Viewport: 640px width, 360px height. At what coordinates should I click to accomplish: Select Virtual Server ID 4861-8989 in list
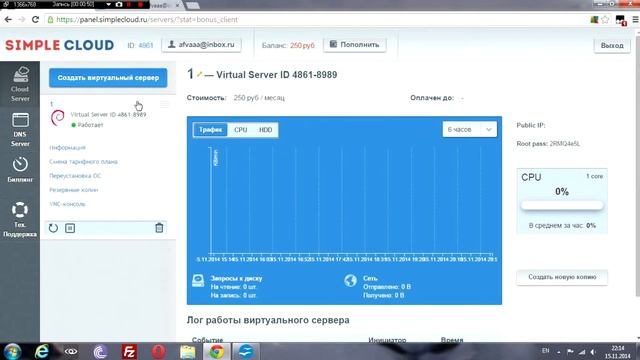(108, 115)
